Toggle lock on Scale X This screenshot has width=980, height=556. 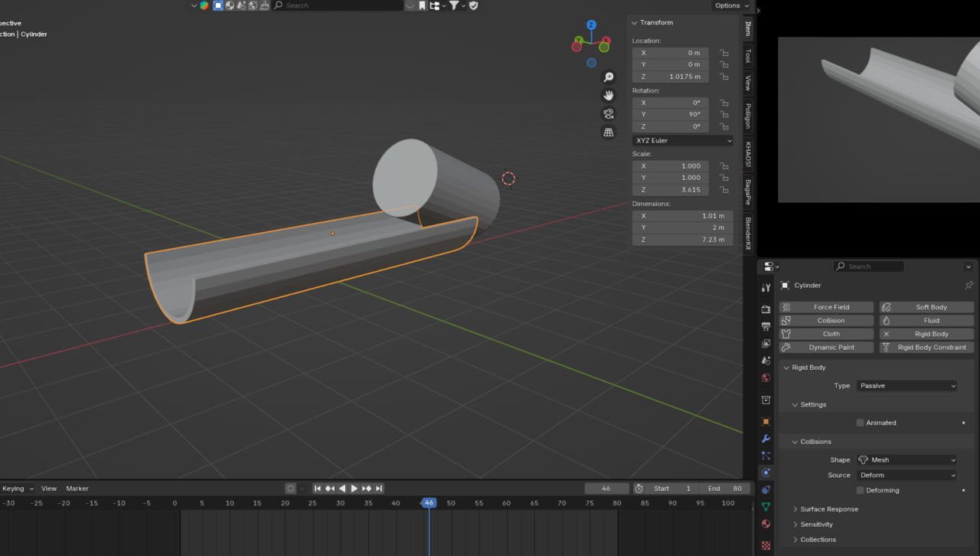[x=724, y=166]
